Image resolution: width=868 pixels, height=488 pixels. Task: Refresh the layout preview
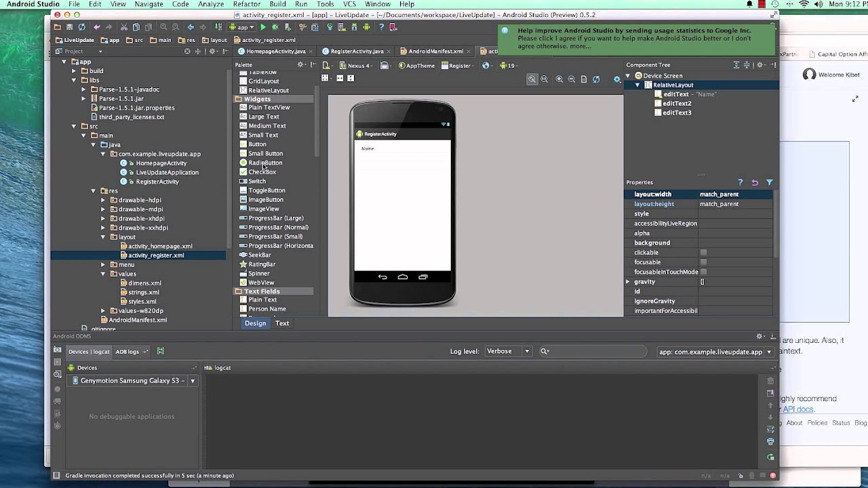tap(596, 79)
